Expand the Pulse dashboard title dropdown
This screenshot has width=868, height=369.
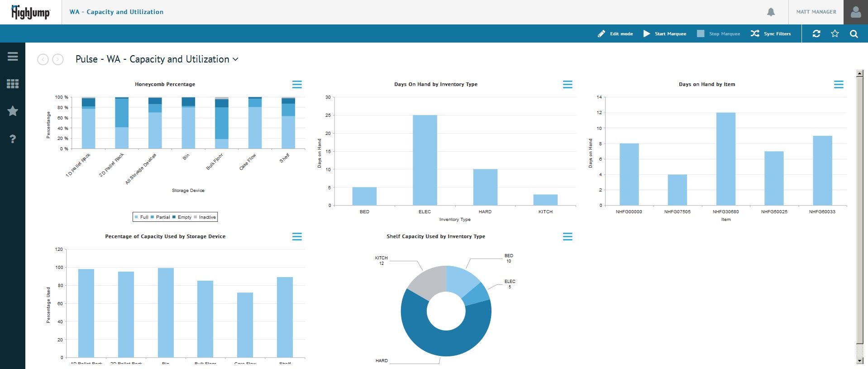(235, 59)
